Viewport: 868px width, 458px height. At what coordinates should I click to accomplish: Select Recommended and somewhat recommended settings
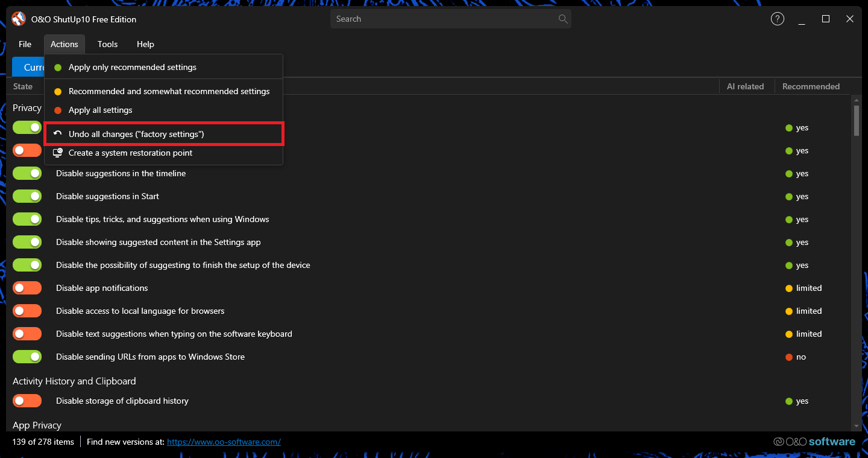pyautogui.click(x=163, y=91)
